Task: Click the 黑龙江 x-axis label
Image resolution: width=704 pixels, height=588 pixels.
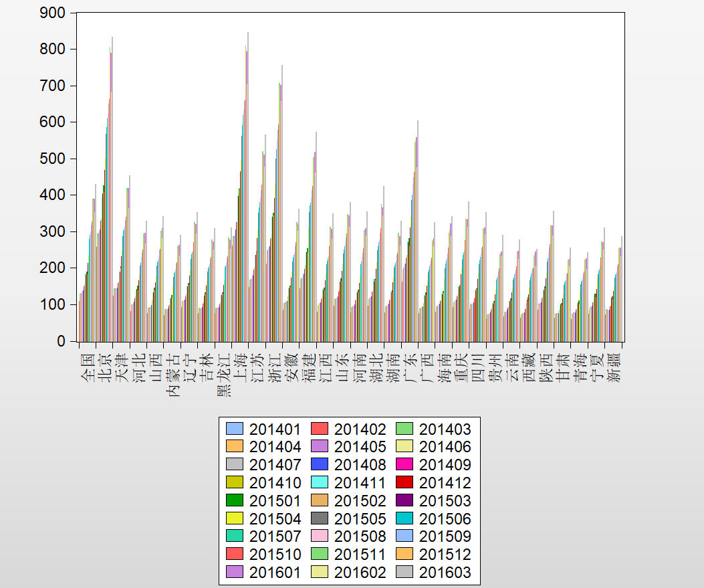Action: point(223,375)
